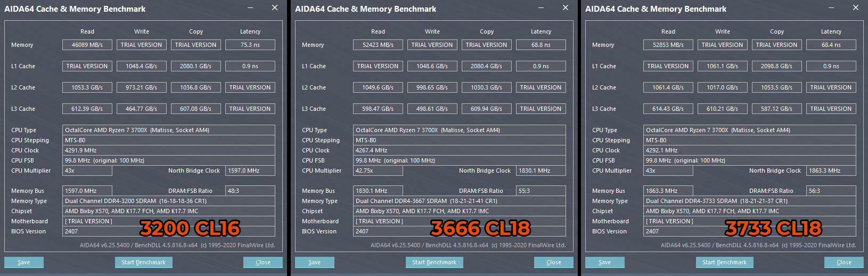
Task: Minimize the right AIDA64 window
Action: pos(831,8)
